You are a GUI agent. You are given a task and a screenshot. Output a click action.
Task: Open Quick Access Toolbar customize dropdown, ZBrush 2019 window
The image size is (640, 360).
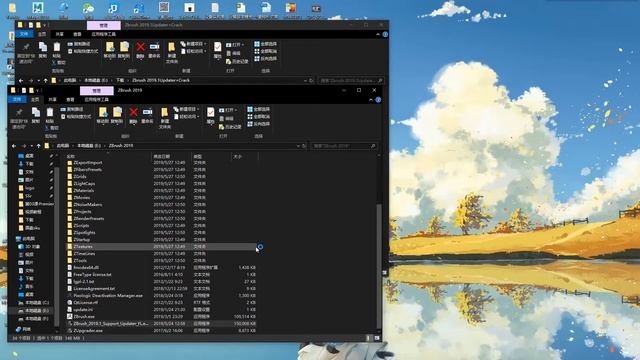point(38,90)
